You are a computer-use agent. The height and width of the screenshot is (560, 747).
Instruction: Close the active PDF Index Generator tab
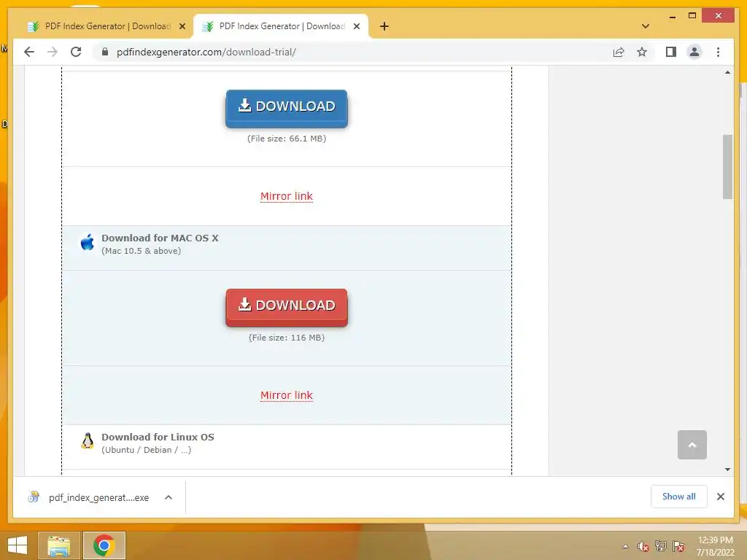pos(356,26)
